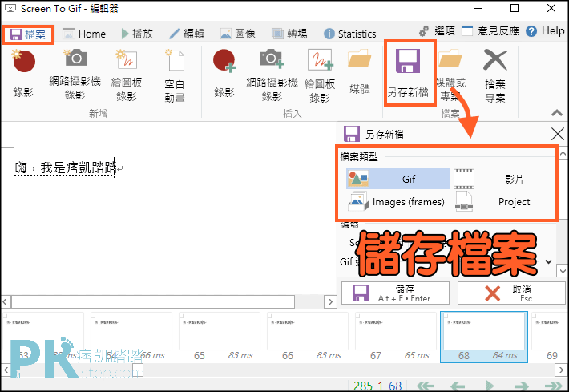Click 捨棄專案 discard project
Image resolution: width=569 pixels, height=392 pixels.
[x=495, y=76]
